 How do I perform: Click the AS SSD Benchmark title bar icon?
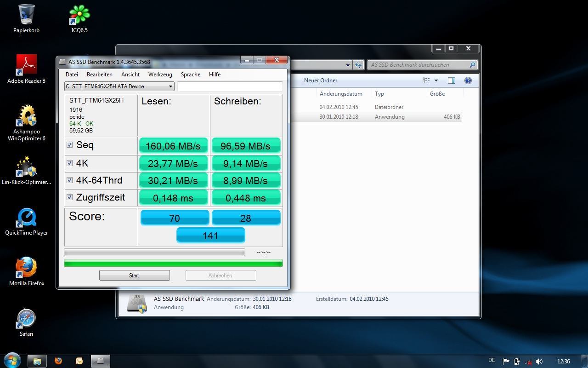pos(63,62)
